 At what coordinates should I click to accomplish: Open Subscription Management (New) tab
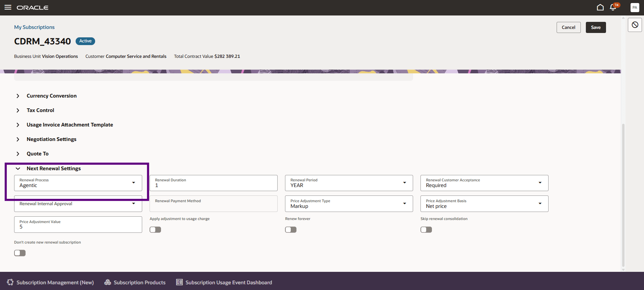(50, 282)
